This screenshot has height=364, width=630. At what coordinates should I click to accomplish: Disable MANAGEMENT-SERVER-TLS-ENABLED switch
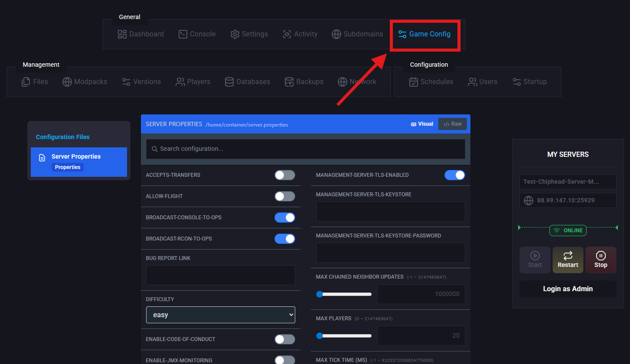point(455,175)
